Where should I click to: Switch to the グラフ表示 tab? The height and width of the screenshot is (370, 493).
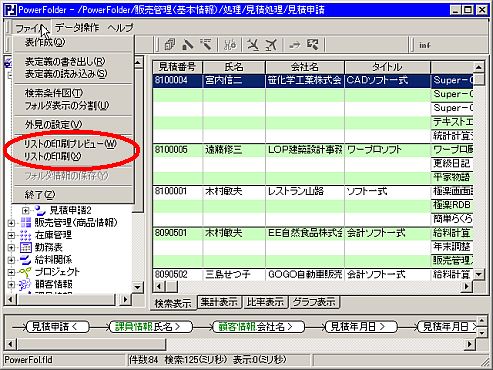point(314,302)
